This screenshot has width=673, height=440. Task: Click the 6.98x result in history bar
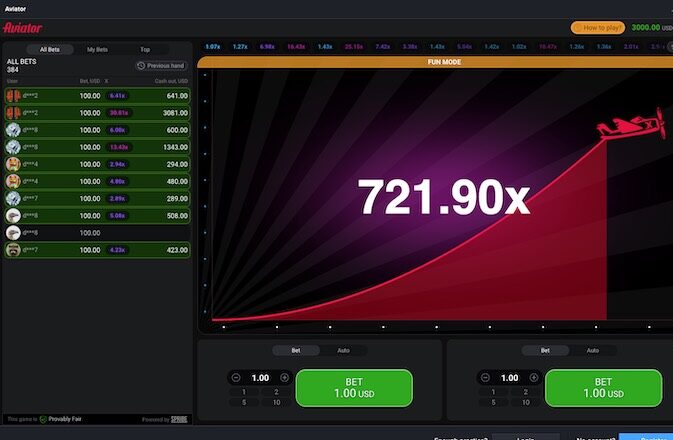coord(267,46)
